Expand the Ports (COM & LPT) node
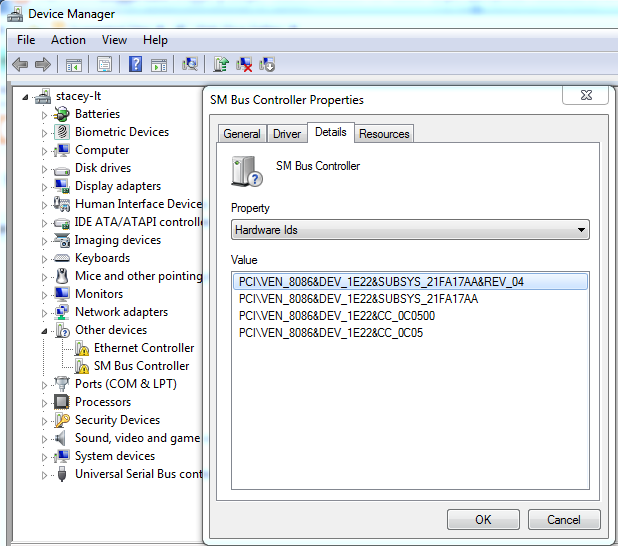 pos(44,385)
